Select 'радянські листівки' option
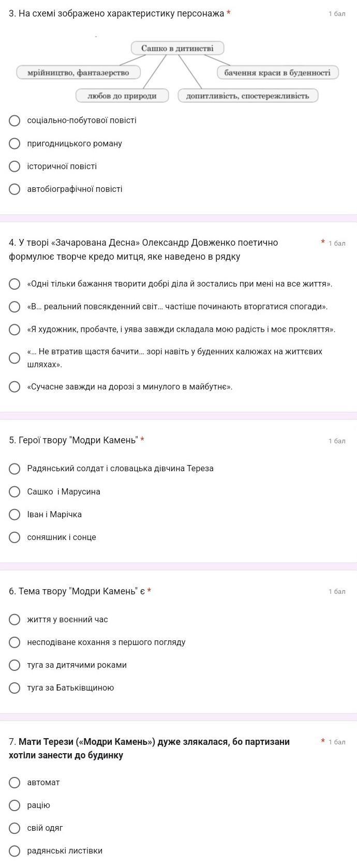The height and width of the screenshot is (868, 357). click(x=15, y=851)
